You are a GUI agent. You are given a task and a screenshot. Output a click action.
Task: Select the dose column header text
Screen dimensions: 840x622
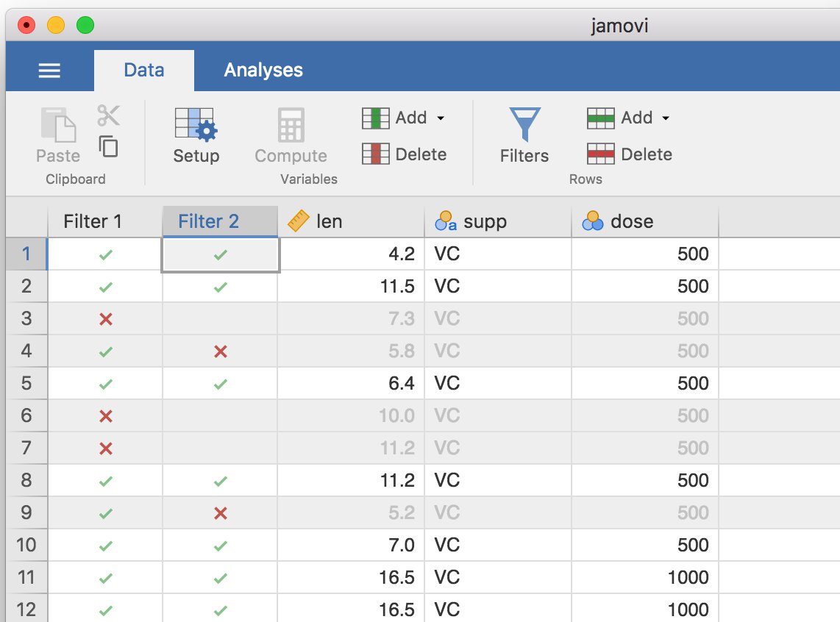[632, 221]
